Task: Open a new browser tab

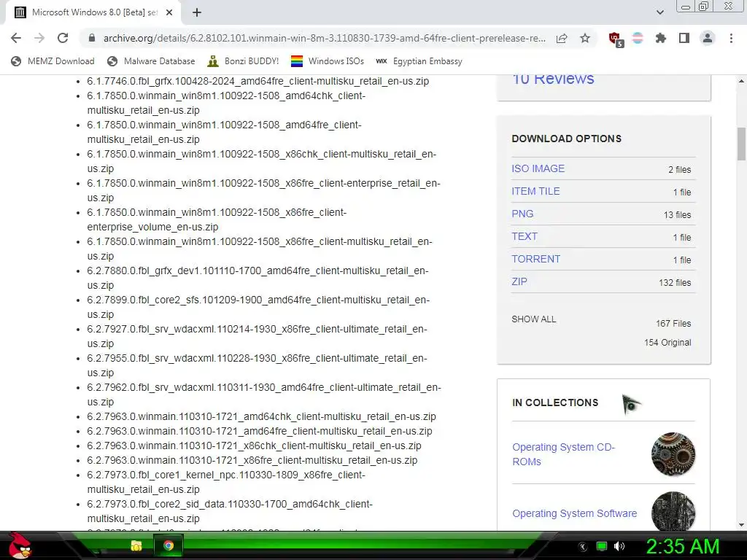Action: [x=197, y=13]
